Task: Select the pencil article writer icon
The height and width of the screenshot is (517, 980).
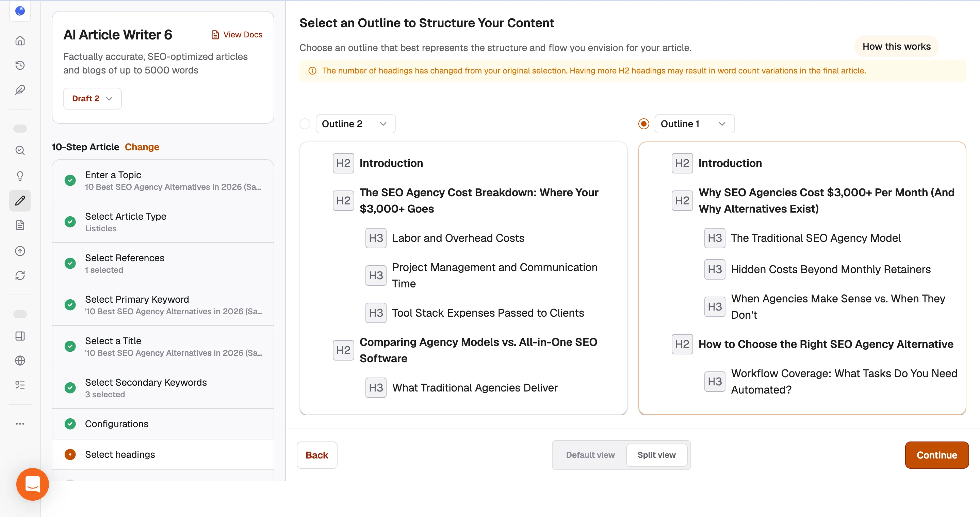Action: click(x=20, y=200)
